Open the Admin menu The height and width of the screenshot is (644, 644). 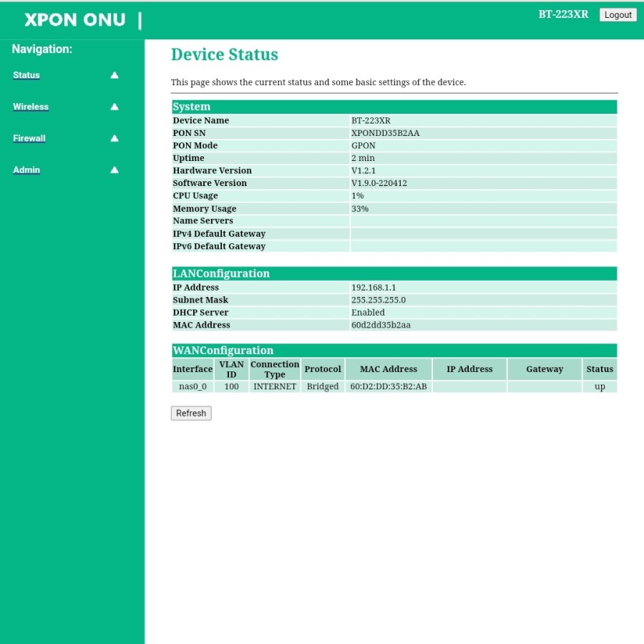pyautogui.click(x=26, y=170)
